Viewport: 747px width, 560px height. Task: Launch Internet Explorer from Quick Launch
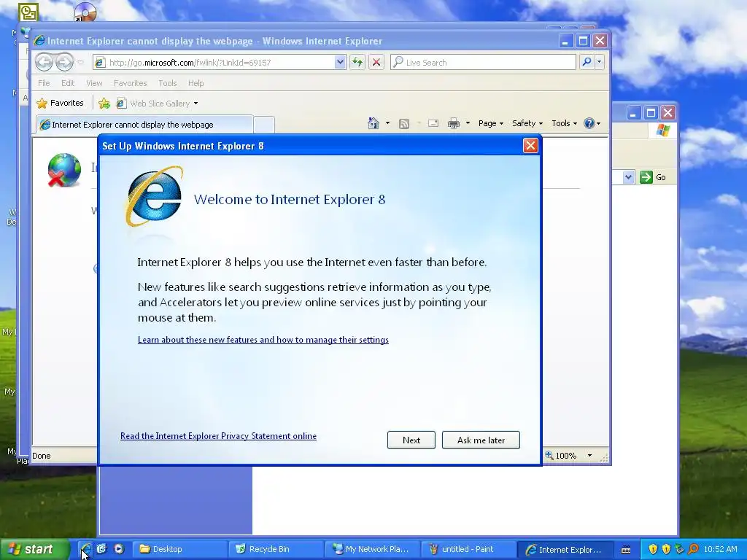click(x=86, y=549)
